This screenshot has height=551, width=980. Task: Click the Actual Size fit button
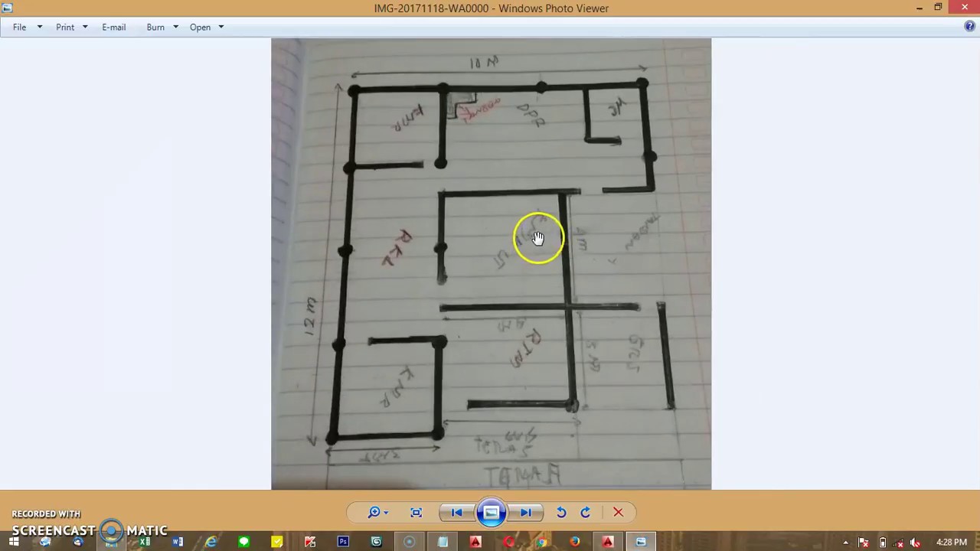click(x=416, y=513)
